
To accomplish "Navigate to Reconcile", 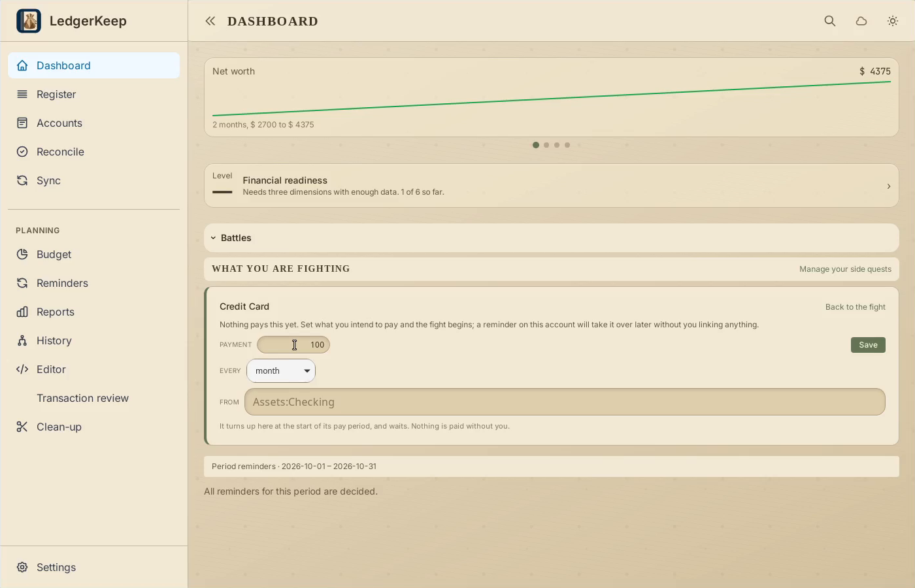I will 93,152.
